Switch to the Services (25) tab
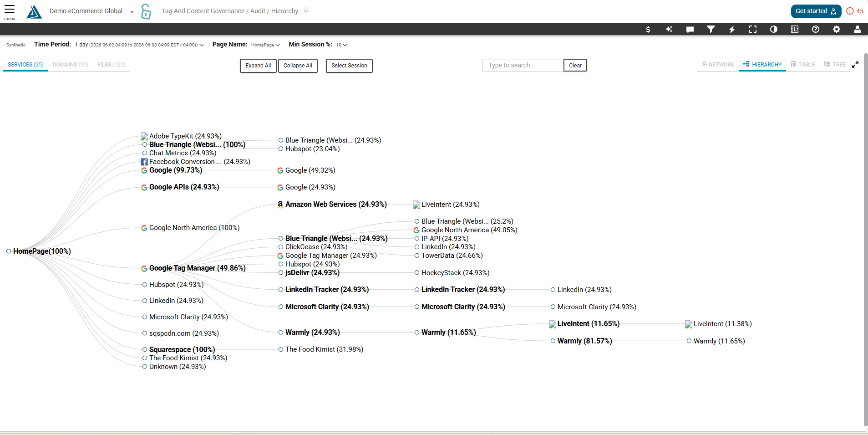This screenshot has height=435, width=868. click(25, 65)
